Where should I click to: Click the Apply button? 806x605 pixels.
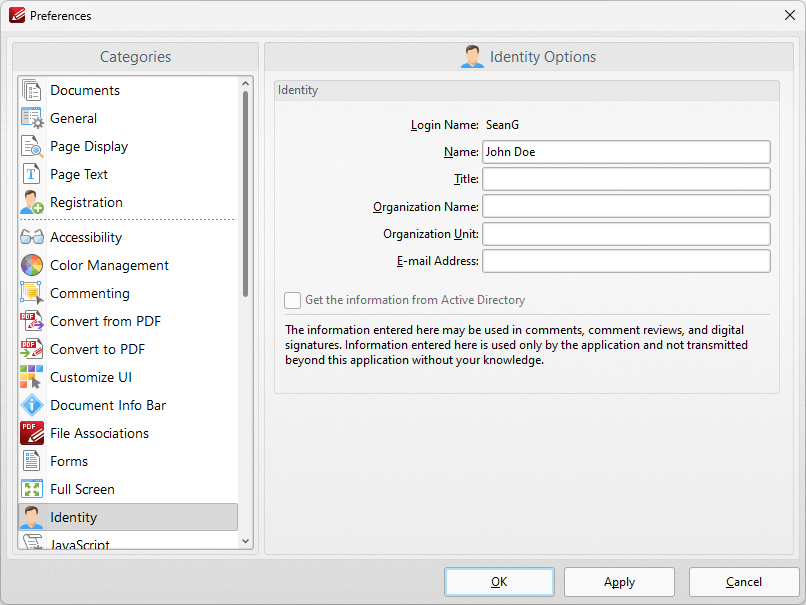[x=619, y=582]
